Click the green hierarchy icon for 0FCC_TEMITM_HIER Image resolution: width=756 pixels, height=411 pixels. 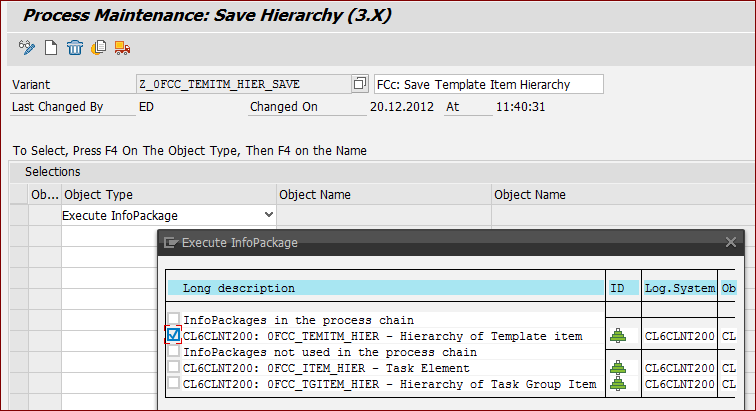(618, 336)
